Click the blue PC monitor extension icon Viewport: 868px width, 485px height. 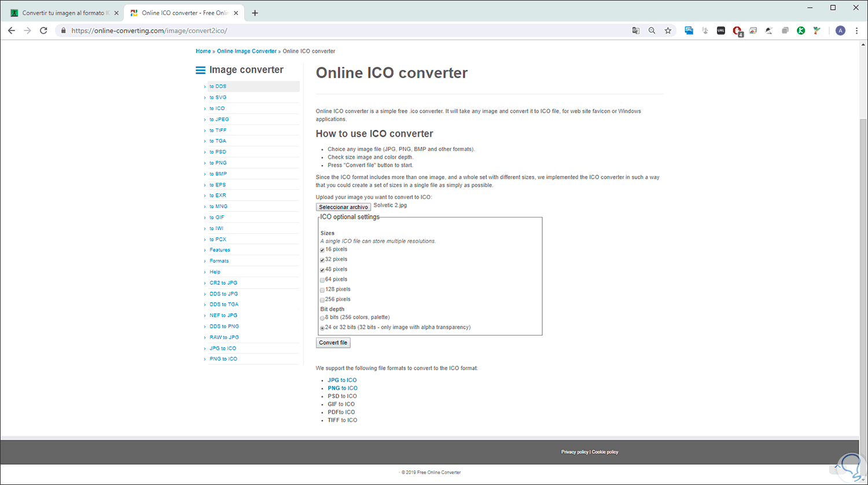(689, 31)
